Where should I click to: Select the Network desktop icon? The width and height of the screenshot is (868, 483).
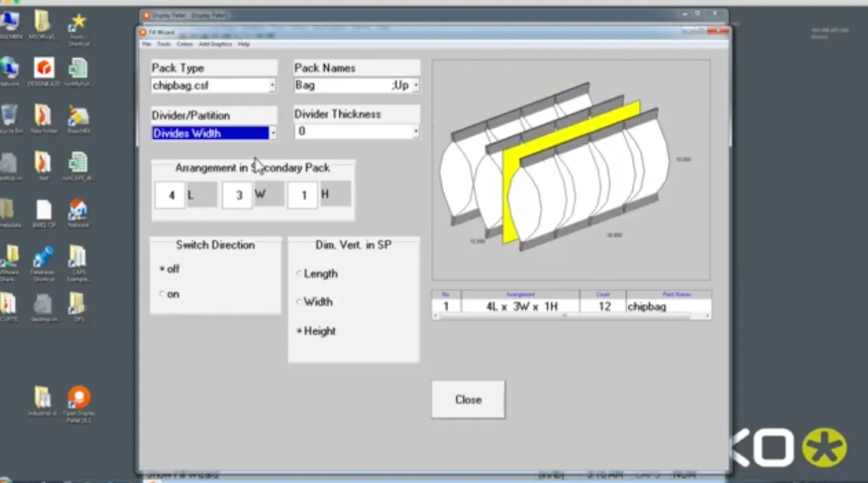point(10,68)
